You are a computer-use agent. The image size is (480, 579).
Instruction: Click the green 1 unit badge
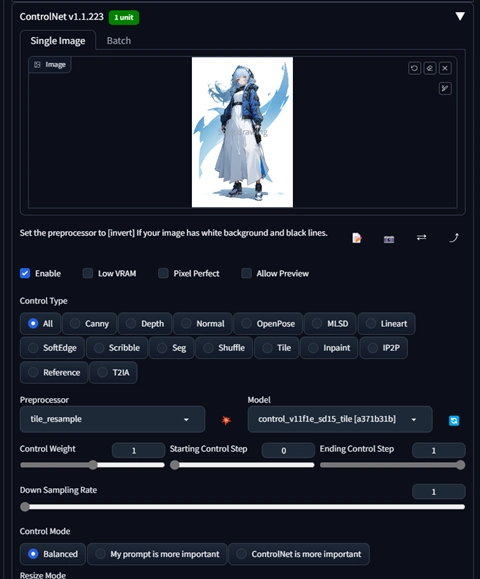[x=124, y=17]
